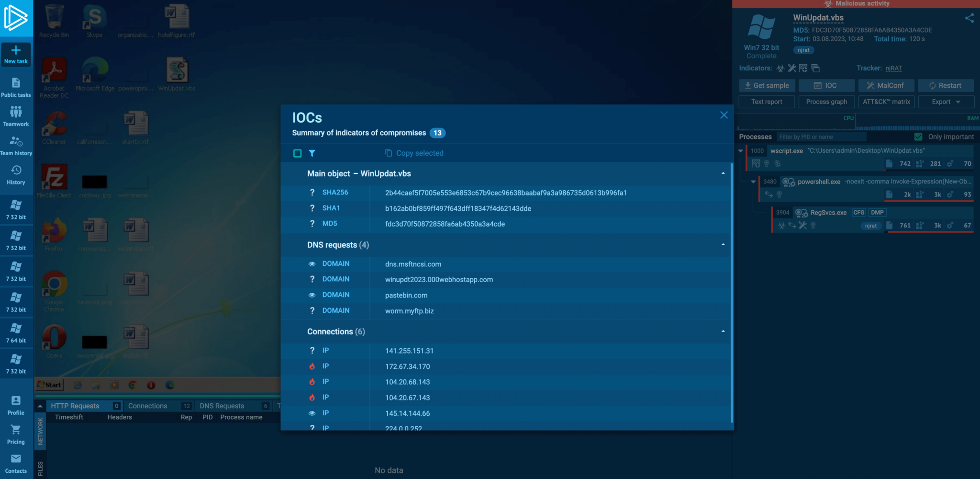
Task: Collapse the Main object section
Action: (723, 173)
